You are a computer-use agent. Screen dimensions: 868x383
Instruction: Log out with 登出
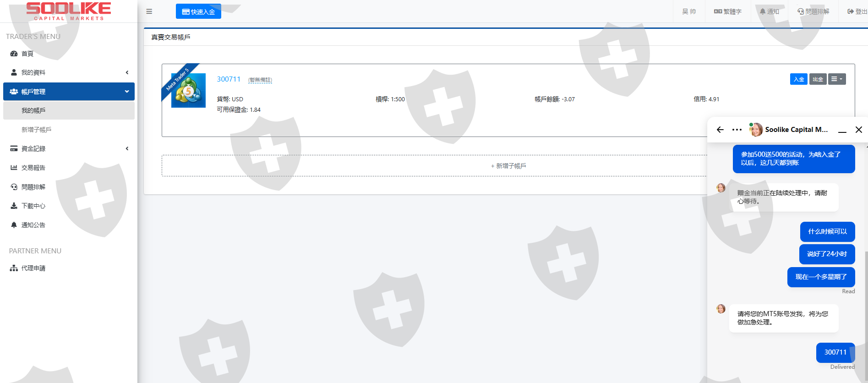click(x=857, y=11)
